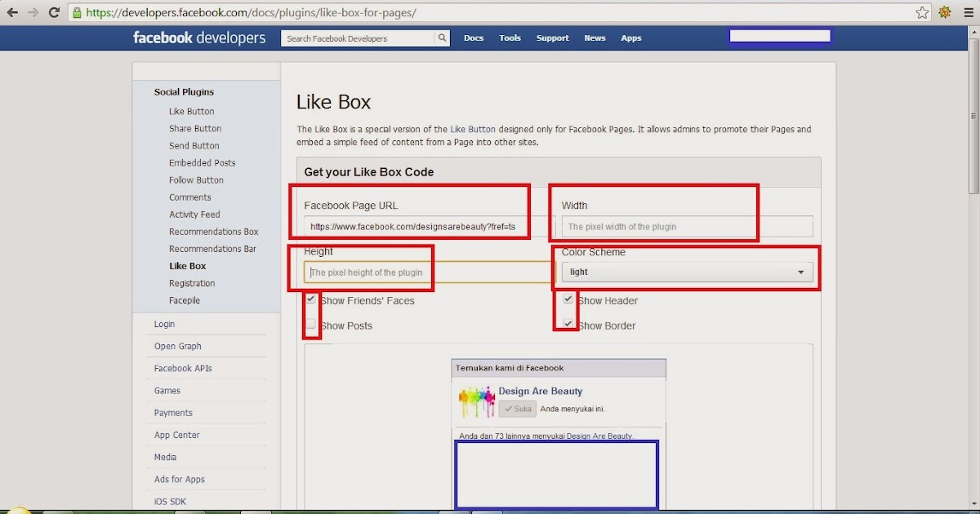Open the browser extension gear icon
The image size is (980, 514).
click(946, 12)
